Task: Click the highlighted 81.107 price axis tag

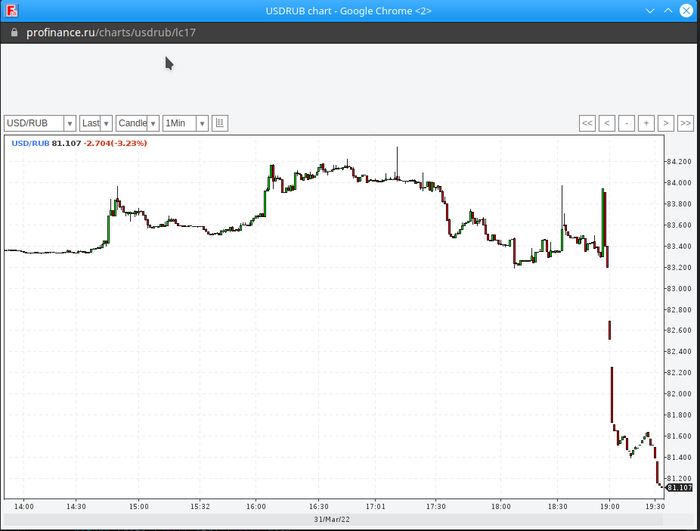Action: click(679, 487)
